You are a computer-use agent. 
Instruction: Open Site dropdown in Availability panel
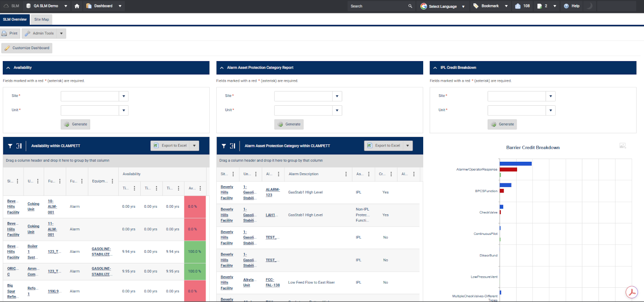(x=123, y=96)
